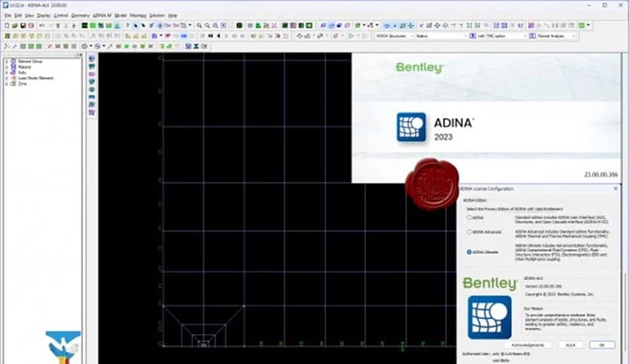Open the Solution menu
Screen dimensions: 629x364
(156, 16)
